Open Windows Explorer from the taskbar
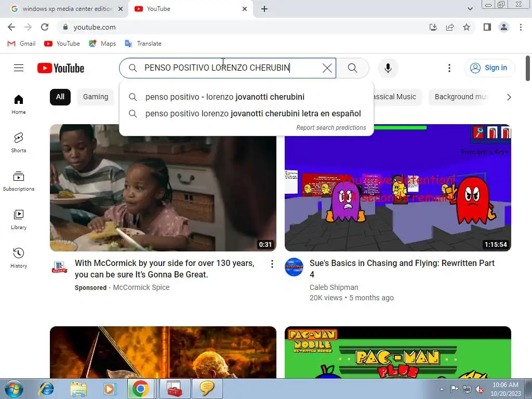The height and width of the screenshot is (399, 532). [78, 389]
